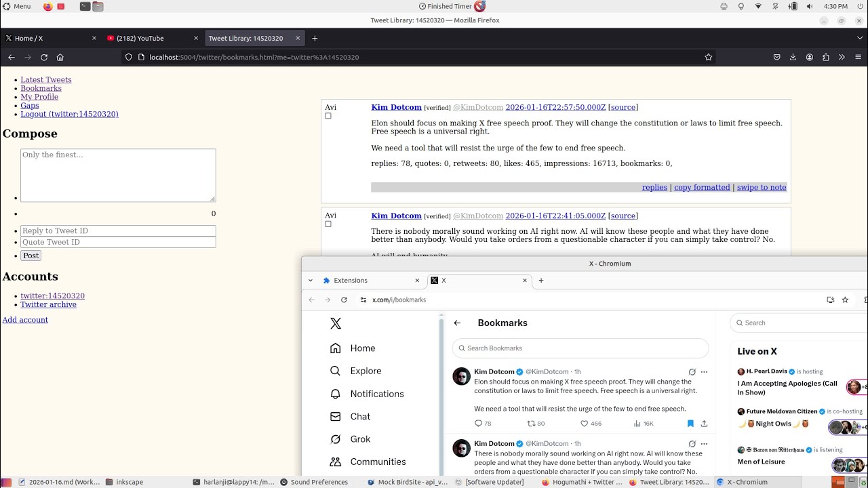868x488 pixels.
Task: Open Explore in X sidebar
Action: (x=355, y=371)
